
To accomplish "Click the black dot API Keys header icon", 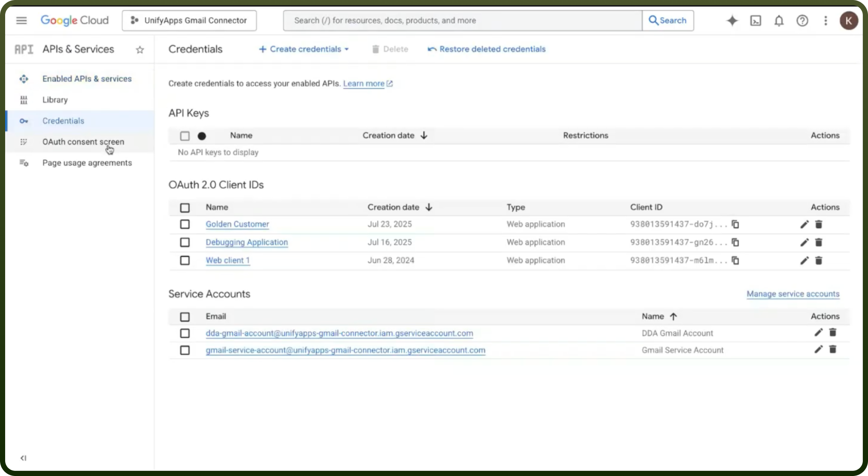I will click(202, 136).
